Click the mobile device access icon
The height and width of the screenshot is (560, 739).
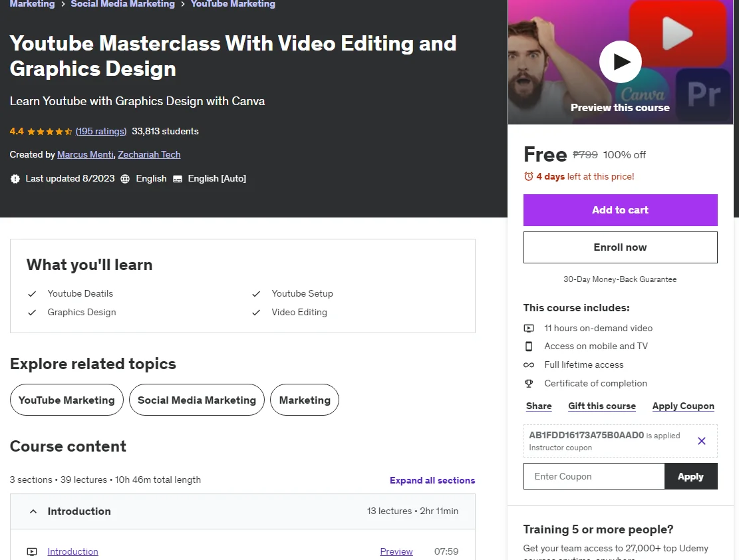pyautogui.click(x=529, y=347)
